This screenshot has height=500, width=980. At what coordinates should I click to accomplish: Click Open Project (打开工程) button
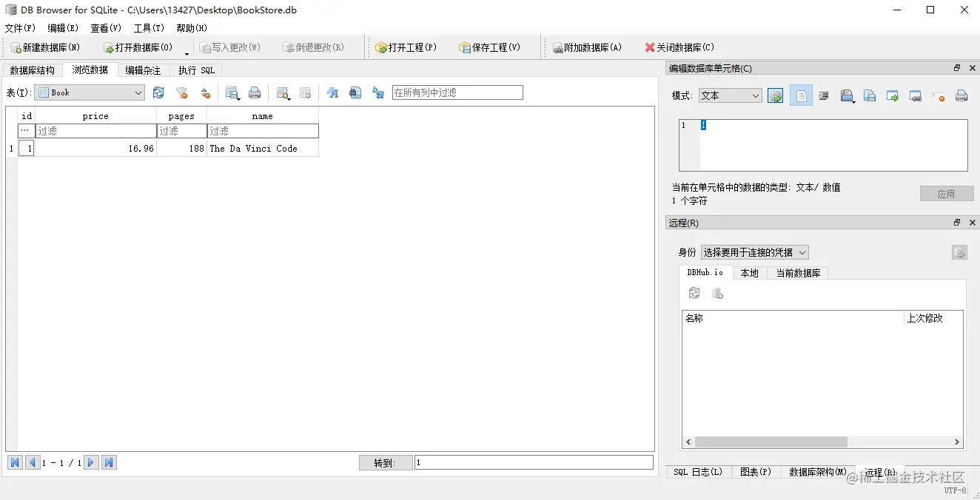pos(406,47)
